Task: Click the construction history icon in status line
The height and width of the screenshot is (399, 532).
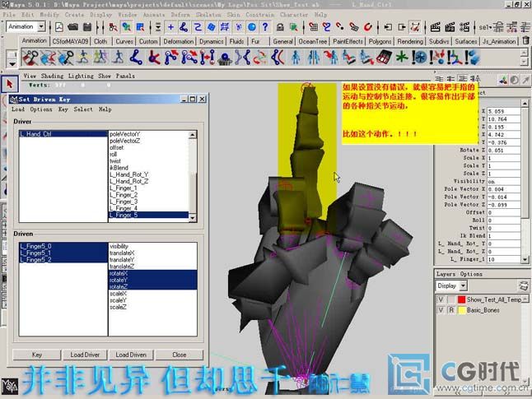Action: point(415,27)
